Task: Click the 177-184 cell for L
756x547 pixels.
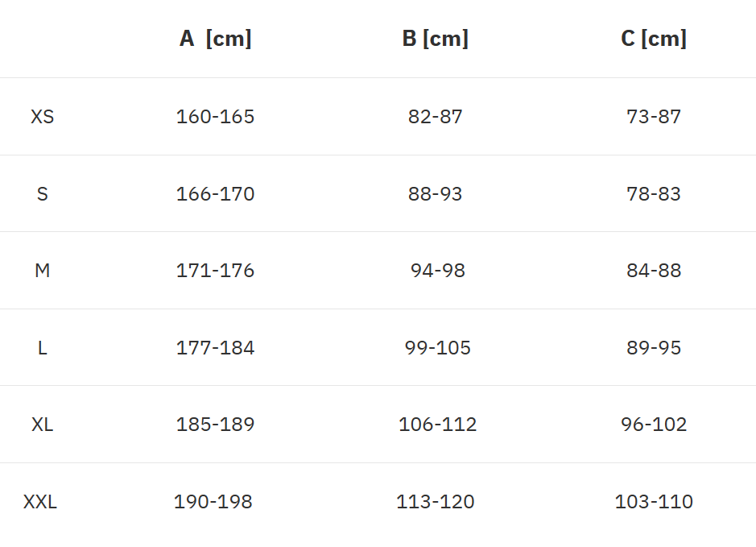Action: coord(215,348)
